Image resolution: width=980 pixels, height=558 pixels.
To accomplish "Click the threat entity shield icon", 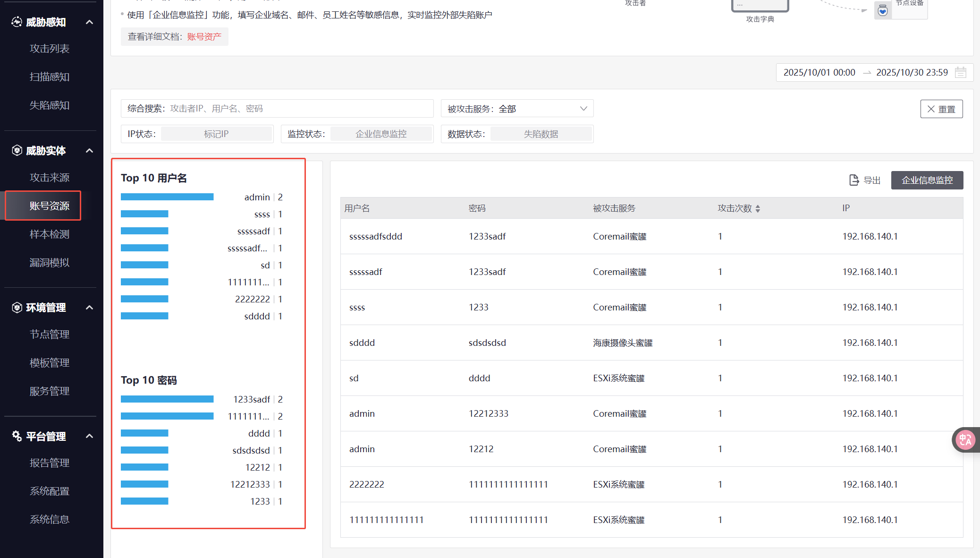I will coord(17,150).
